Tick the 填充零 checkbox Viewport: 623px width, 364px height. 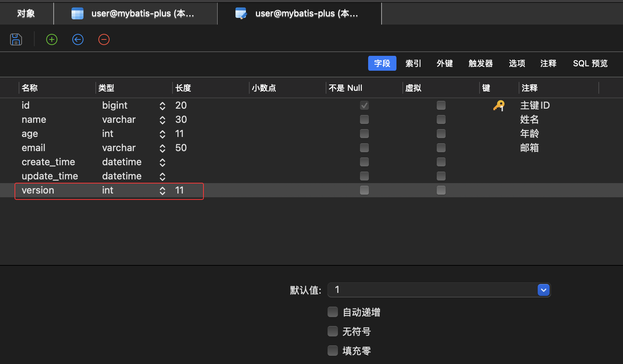(333, 351)
